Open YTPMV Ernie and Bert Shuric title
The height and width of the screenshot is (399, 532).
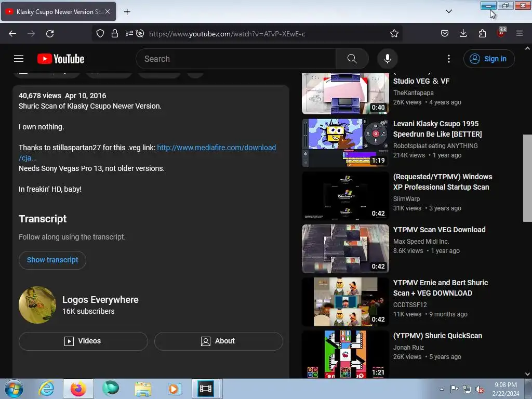tap(441, 288)
